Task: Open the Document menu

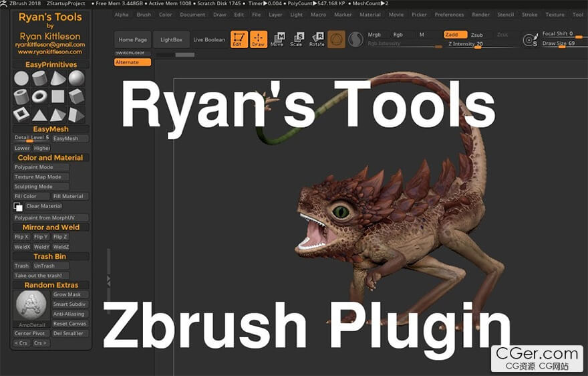Action: pyautogui.click(x=192, y=15)
